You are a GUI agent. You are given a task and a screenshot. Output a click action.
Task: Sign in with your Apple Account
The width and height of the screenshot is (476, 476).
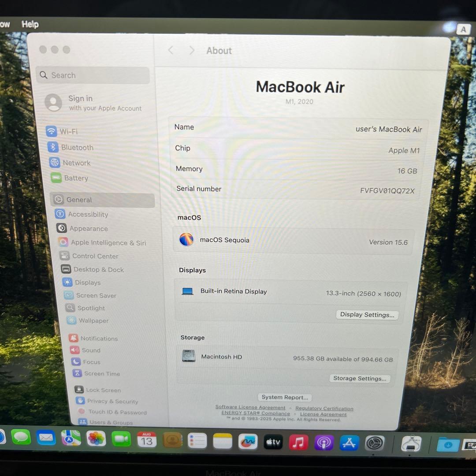click(93, 103)
